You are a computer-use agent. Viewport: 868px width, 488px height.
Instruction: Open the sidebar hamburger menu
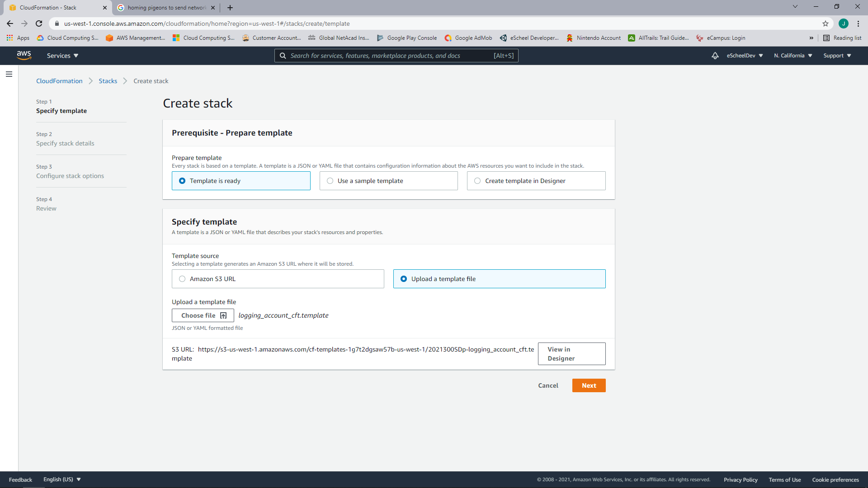[9, 74]
